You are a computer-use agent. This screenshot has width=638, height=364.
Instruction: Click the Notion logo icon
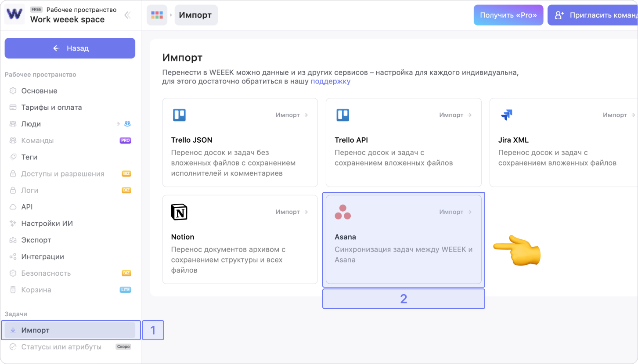(x=179, y=212)
